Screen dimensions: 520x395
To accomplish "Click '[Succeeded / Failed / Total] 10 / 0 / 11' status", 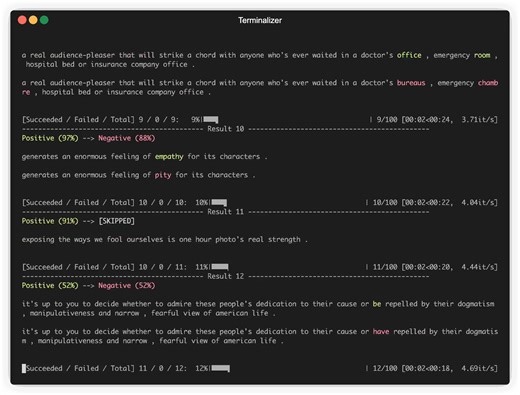I will click(103, 267).
